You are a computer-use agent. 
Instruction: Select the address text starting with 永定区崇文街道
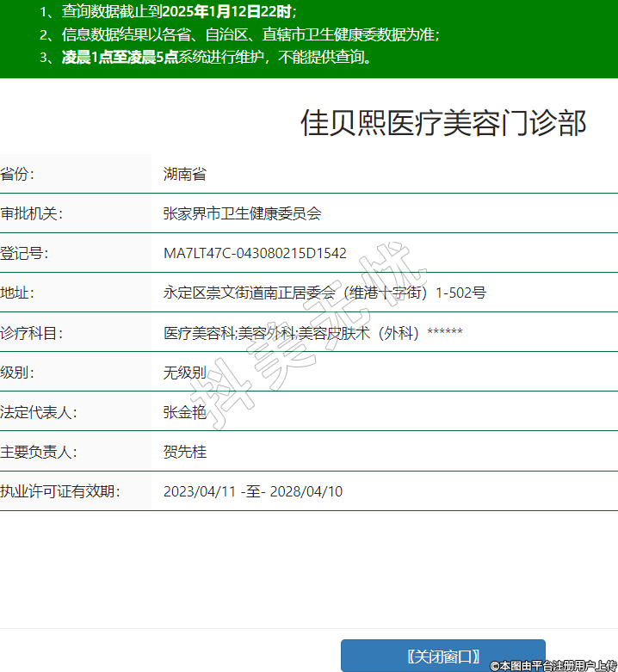tap(324, 293)
